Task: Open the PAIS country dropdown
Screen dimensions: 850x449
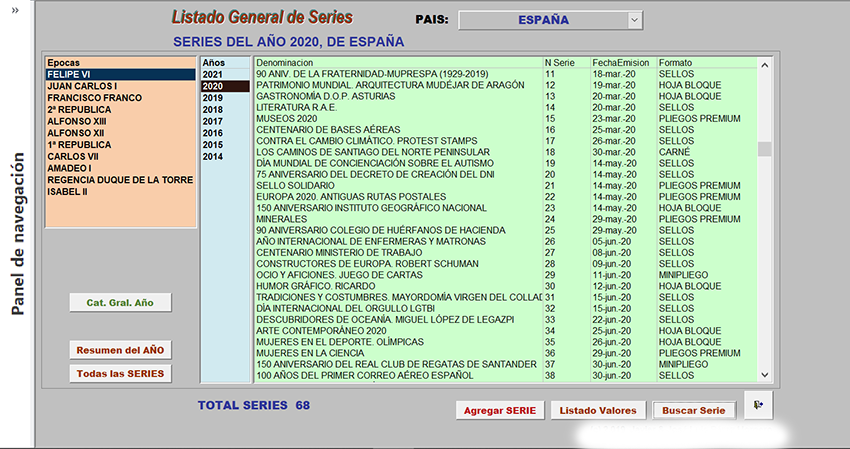Action: click(550, 20)
